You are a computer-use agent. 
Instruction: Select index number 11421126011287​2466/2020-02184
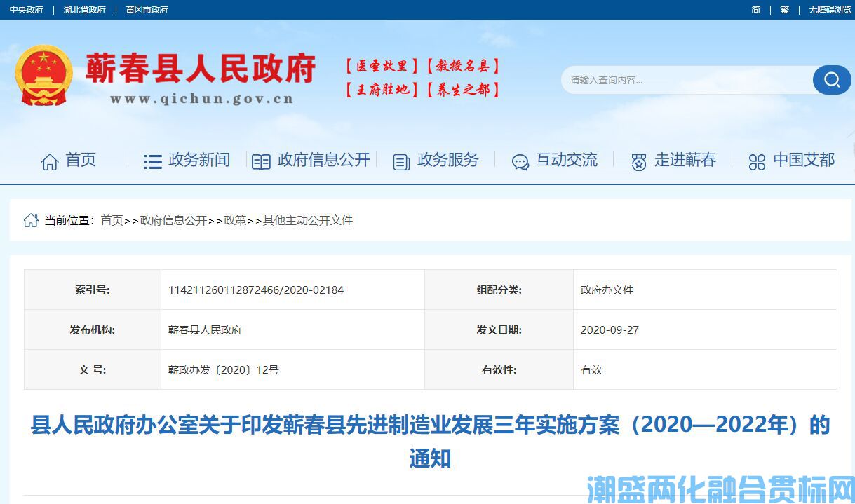point(256,290)
